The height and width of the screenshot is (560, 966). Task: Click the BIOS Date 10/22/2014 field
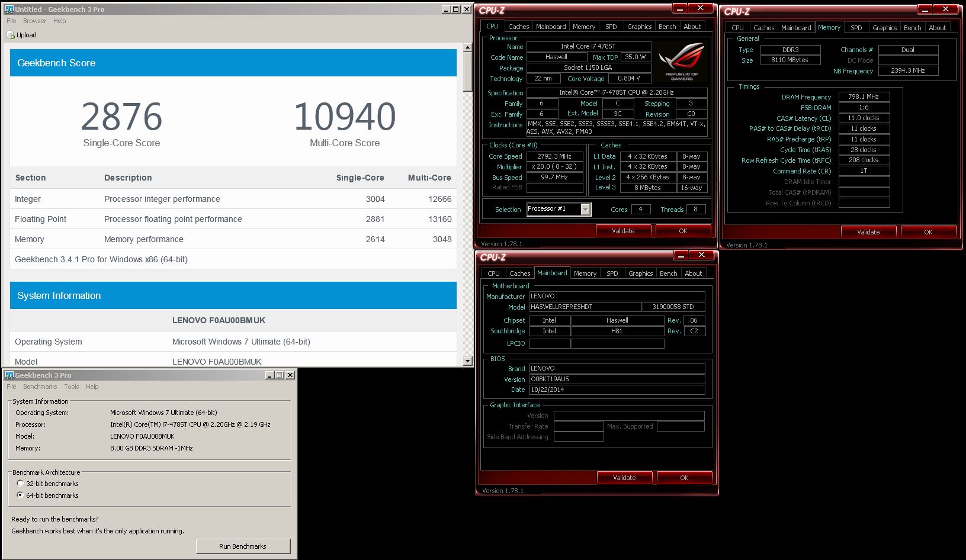click(617, 390)
